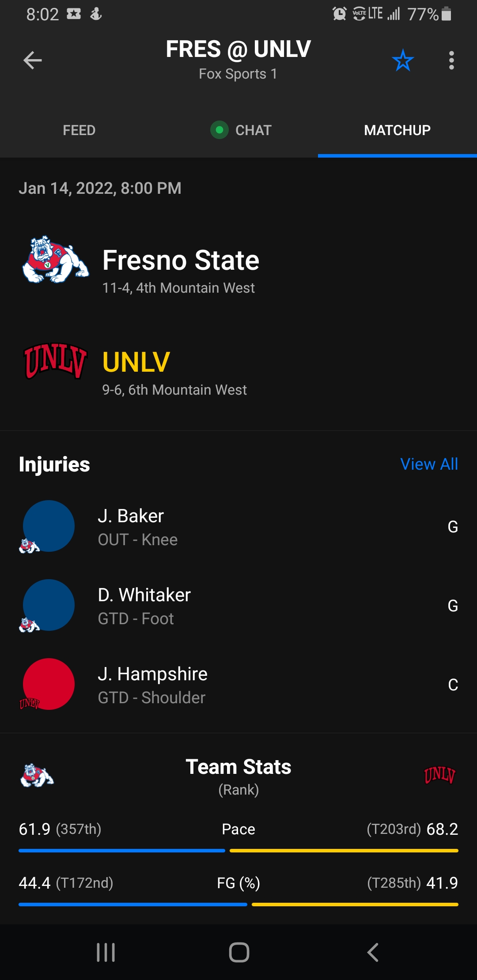Image resolution: width=477 pixels, height=980 pixels.
Task: Tap the Fresno State bulldog logo
Action: point(55,260)
